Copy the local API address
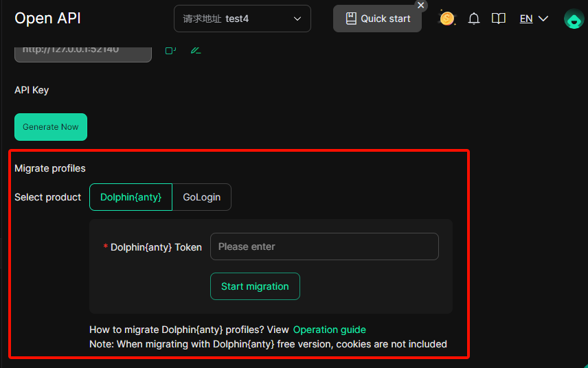 (x=170, y=50)
